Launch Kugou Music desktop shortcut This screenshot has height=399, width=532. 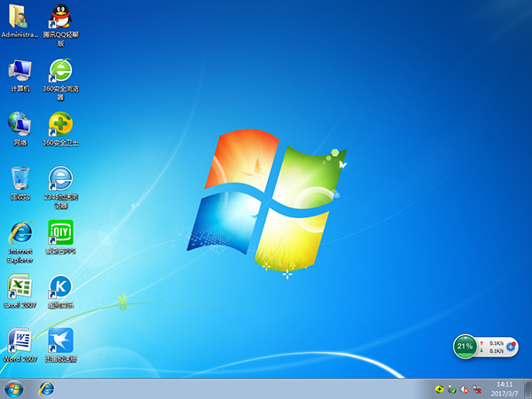60,286
